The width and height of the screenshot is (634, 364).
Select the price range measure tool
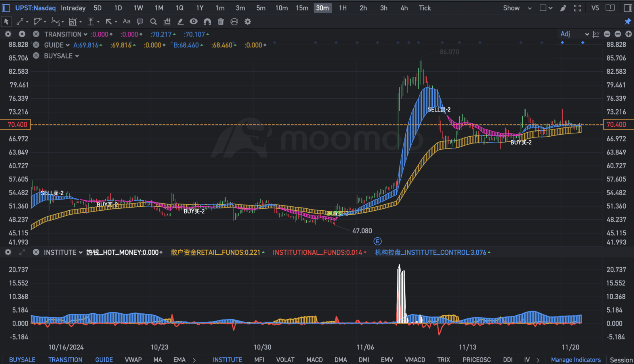point(91,22)
